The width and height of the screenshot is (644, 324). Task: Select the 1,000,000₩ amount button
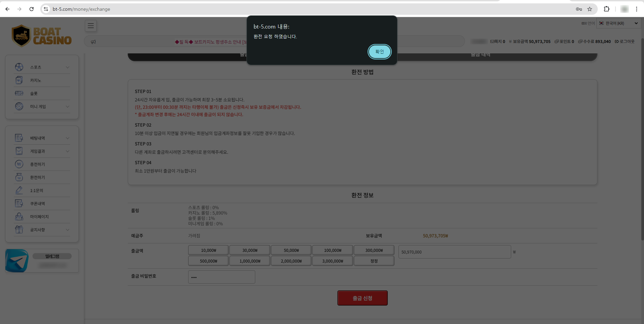tap(250, 261)
